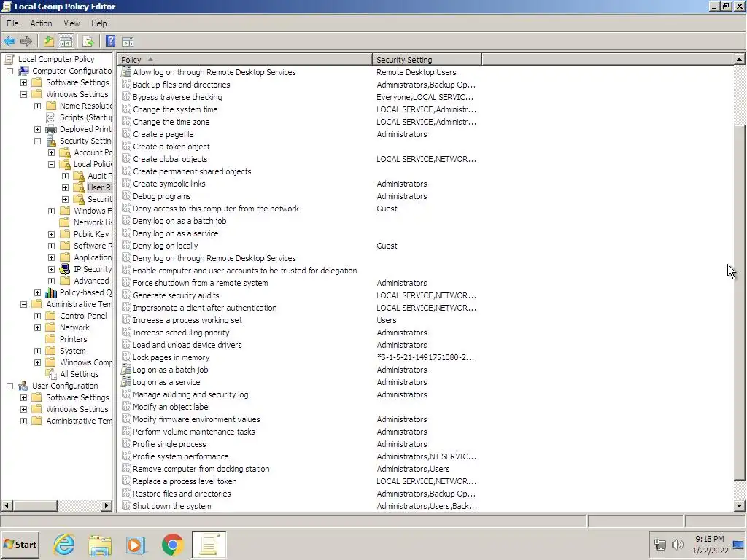This screenshot has height=560, width=747.
Task: Select Control Panel under Administrative Templates
Action: click(x=83, y=316)
